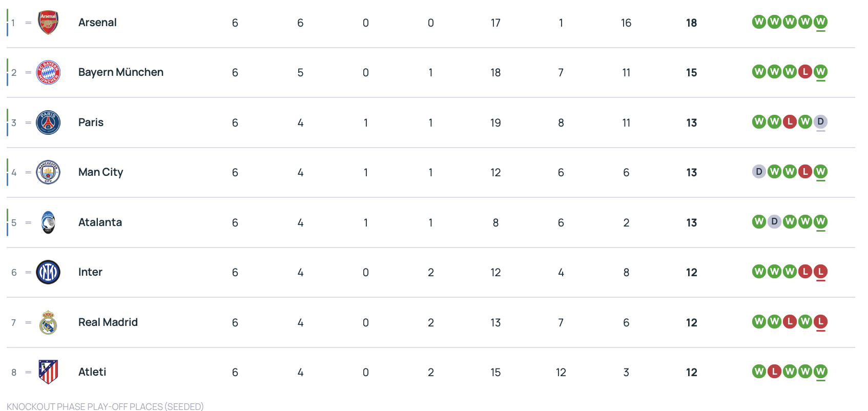Click Bayern München's red loss badge
Screen dimensions: 868x411
tap(805, 71)
